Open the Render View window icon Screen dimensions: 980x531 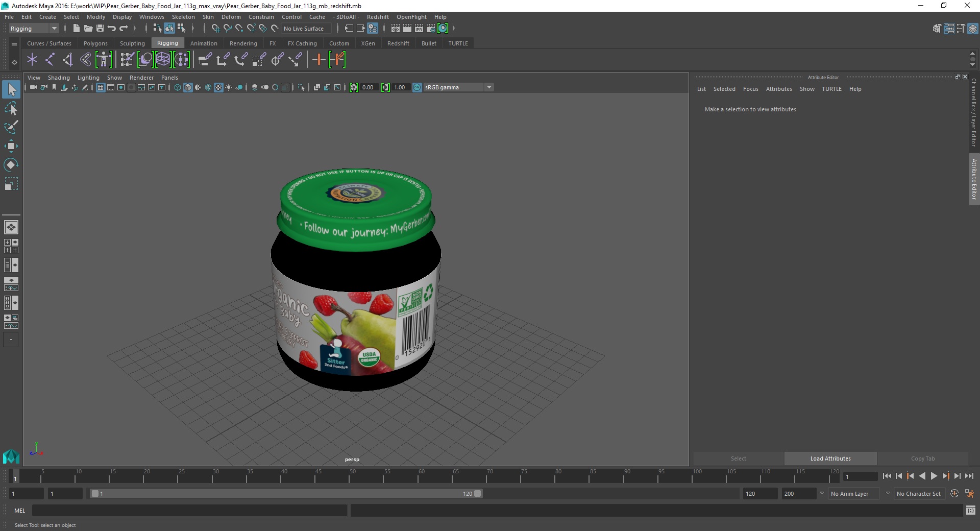[396, 29]
